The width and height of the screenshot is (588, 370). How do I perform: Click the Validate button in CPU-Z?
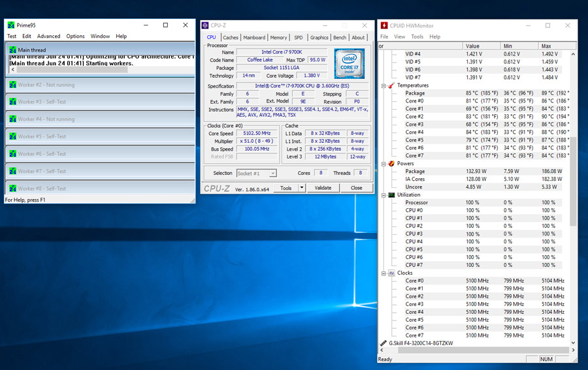tap(323, 188)
